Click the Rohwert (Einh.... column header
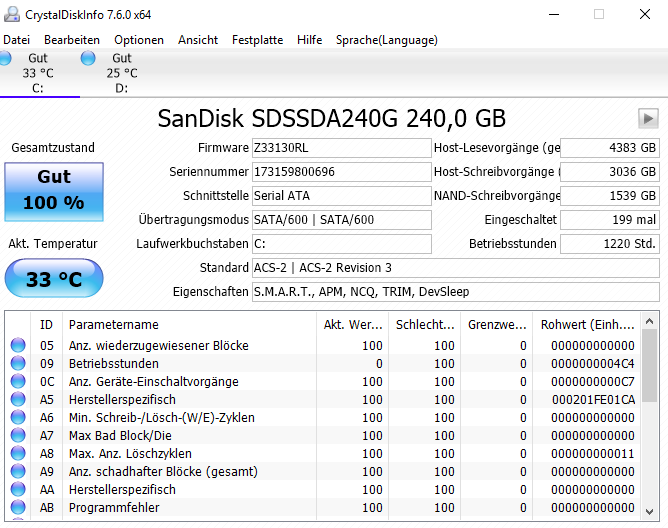 587,325
